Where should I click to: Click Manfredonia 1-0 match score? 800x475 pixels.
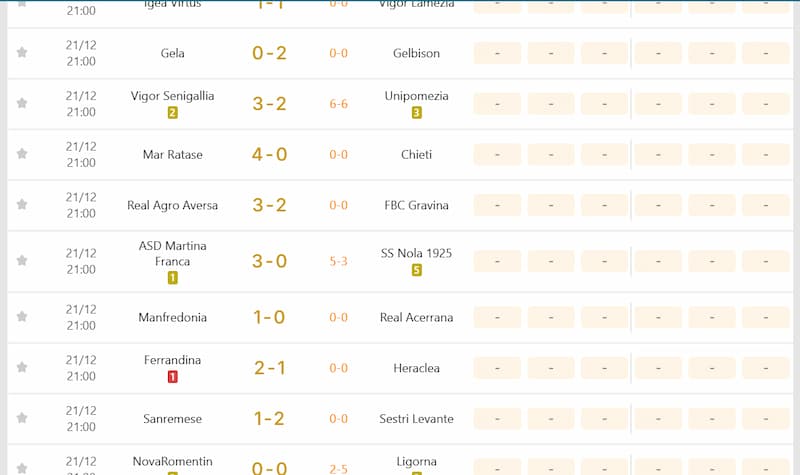point(269,317)
